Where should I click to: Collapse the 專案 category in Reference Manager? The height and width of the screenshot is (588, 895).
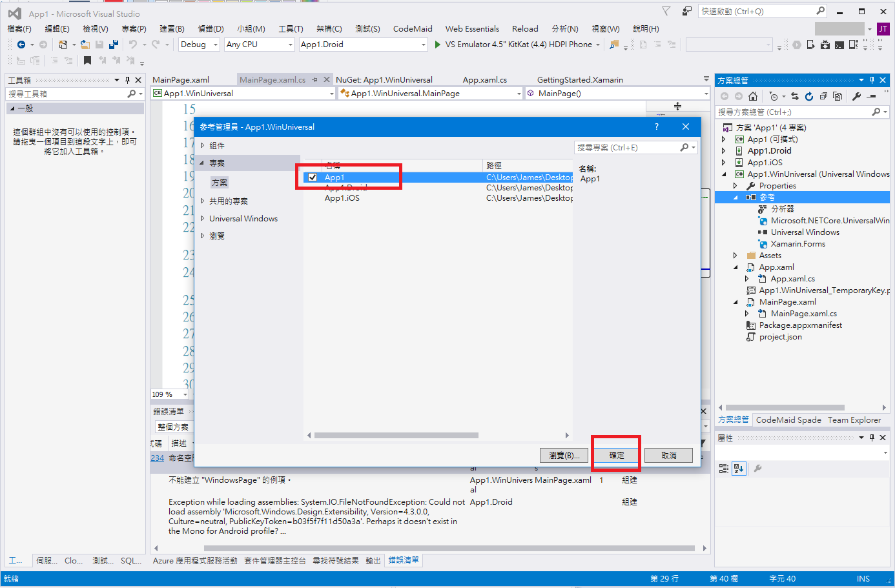pyautogui.click(x=202, y=163)
